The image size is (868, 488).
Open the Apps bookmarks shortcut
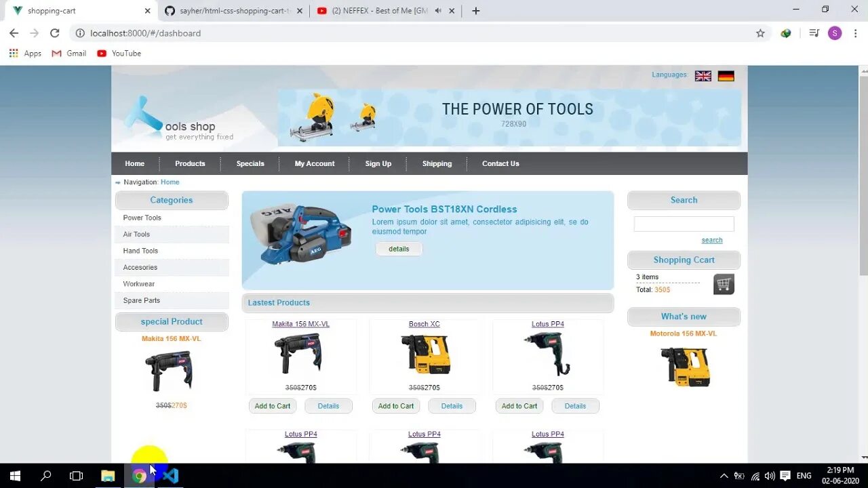coord(25,54)
